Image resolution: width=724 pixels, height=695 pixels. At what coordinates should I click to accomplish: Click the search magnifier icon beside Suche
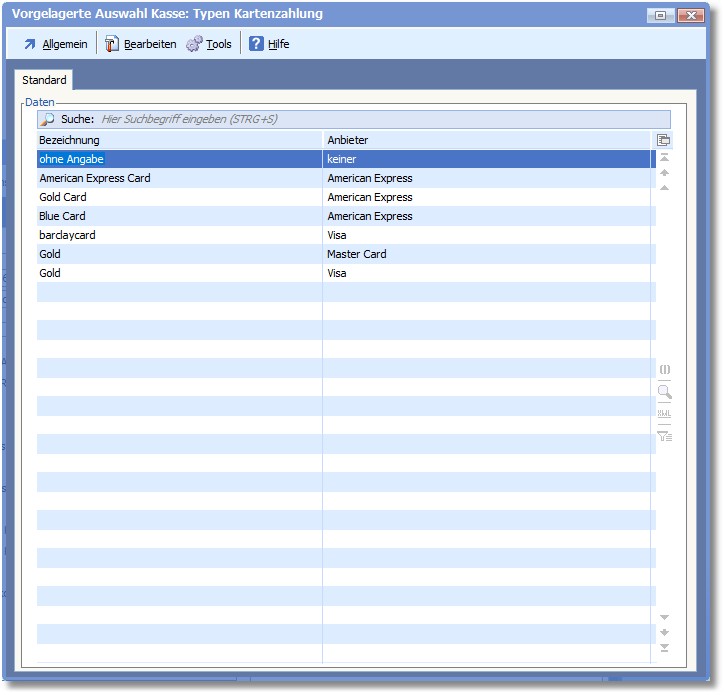(47, 119)
